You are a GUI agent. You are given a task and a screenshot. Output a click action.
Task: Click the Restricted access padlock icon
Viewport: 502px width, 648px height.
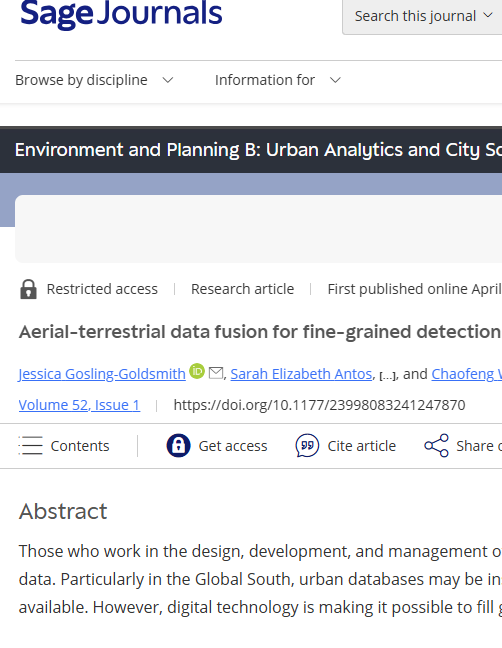pyautogui.click(x=29, y=289)
